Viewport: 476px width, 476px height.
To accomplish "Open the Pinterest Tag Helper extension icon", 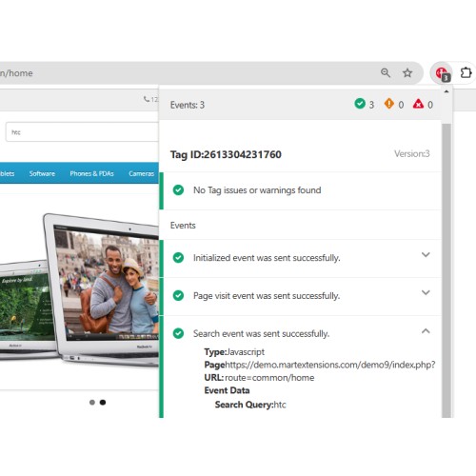I will [x=443, y=73].
